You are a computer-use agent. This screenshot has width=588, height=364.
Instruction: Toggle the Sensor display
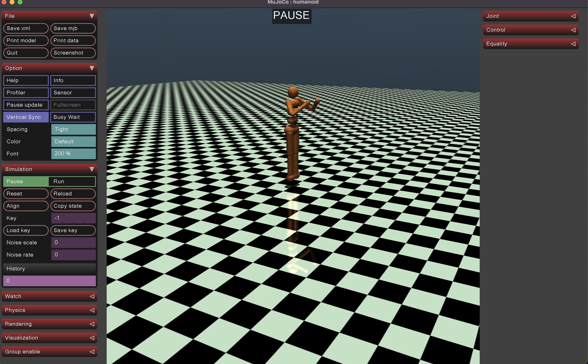point(73,93)
